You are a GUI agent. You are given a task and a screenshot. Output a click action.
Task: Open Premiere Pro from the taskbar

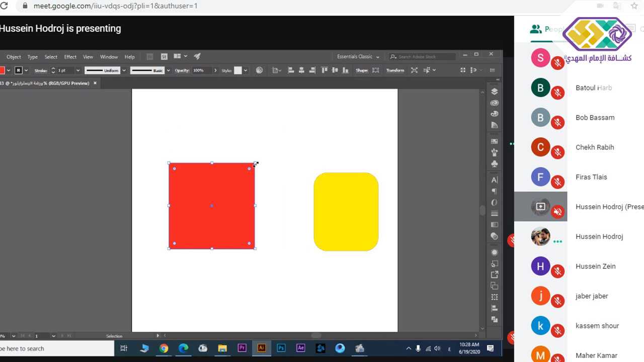click(242, 348)
